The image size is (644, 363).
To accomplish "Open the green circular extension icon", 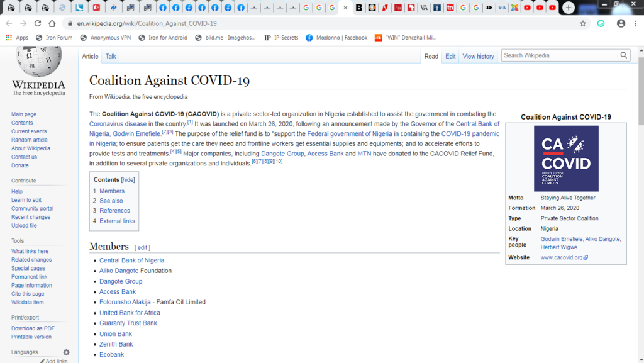I will [601, 23].
